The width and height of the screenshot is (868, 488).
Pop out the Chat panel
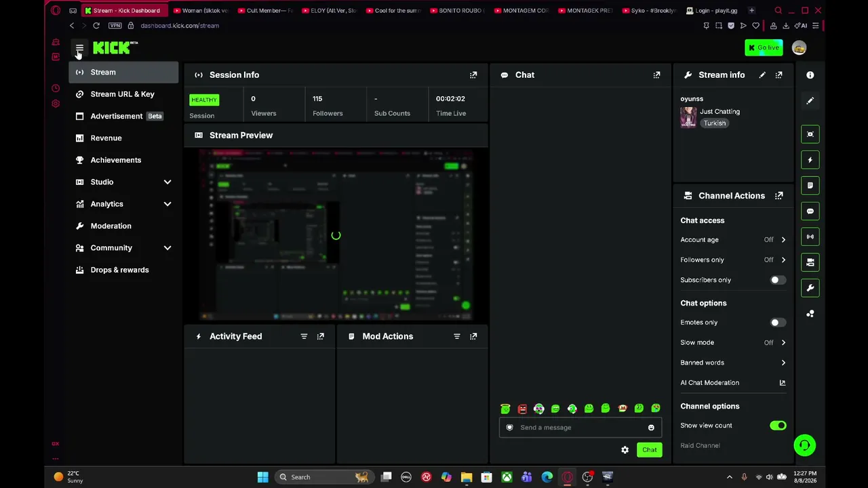pyautogui.click(x=656, y=75)
